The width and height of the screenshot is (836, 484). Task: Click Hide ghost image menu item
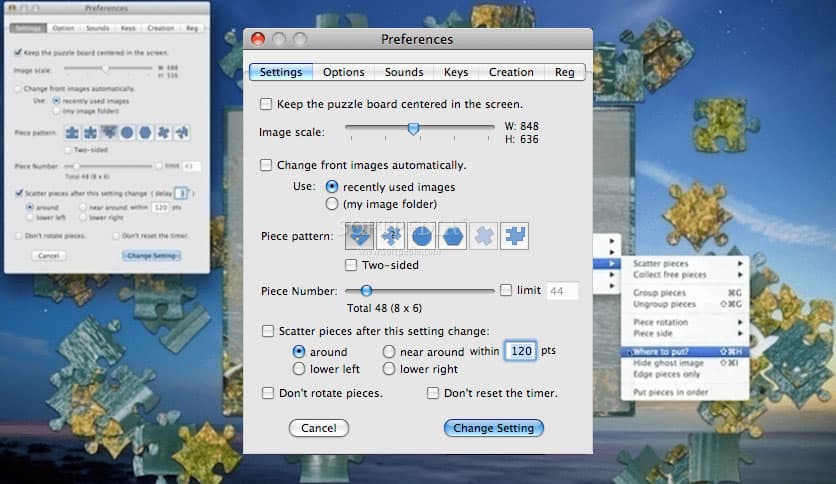(x=668, y=362)
